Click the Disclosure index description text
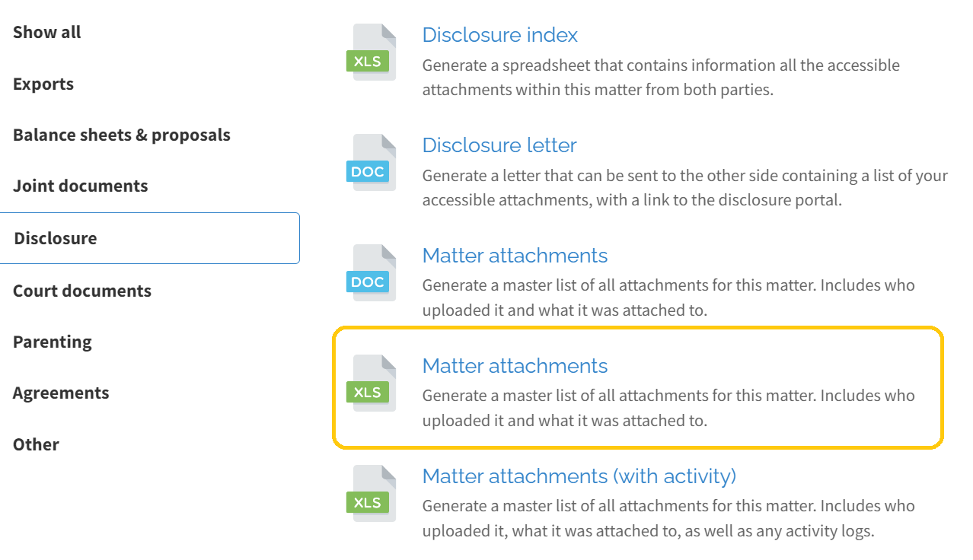Image resolution: width=973 pixels, height=560 pixels. click(x=661, y=78)
